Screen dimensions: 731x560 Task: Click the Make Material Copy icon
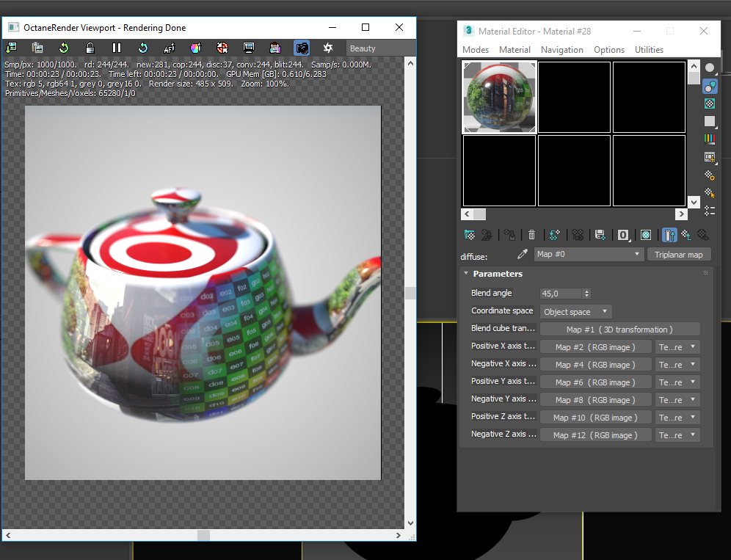click(554, 235)
